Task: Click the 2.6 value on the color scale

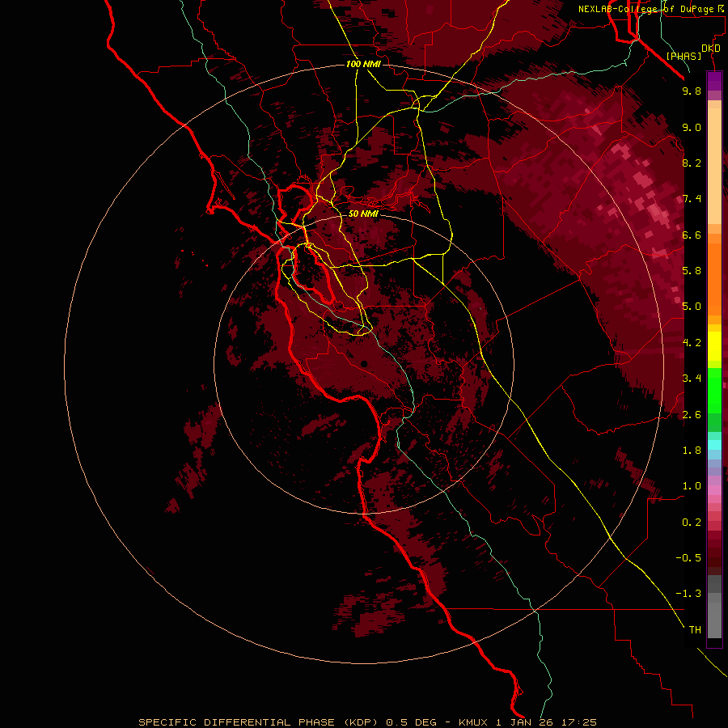Action: (692, 415)
